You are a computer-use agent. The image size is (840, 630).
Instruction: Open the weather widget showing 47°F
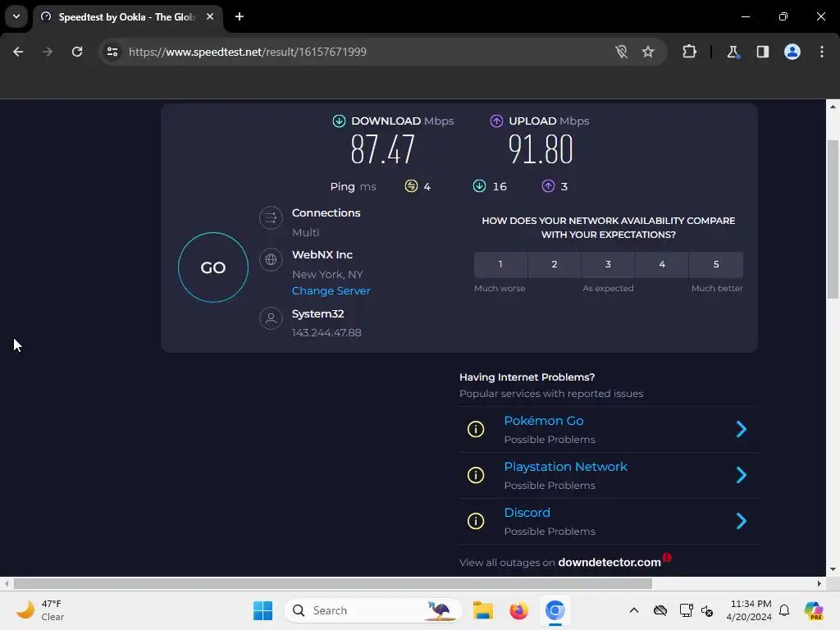click(x=41, y=610)
